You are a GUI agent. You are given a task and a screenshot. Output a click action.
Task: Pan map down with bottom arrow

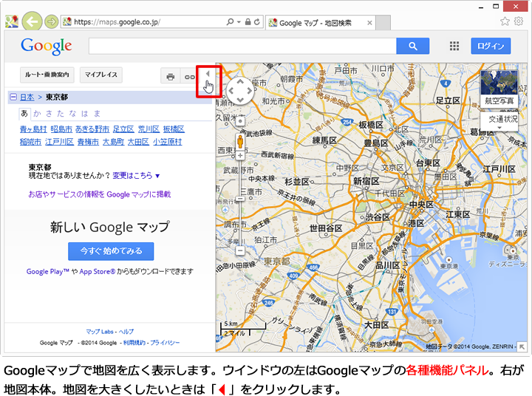point(240,100)
